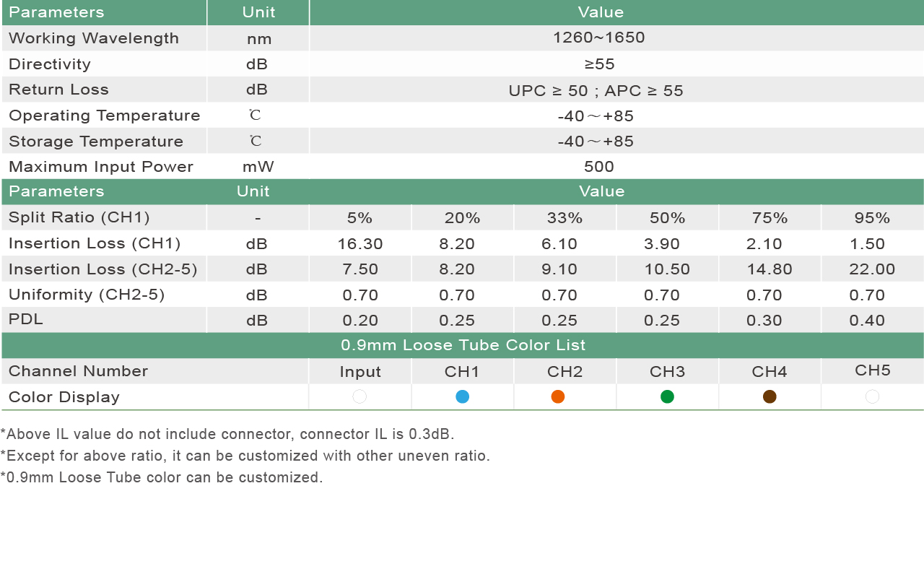Select the Maximum Input Power 500 value
This screenshot has width=924, height=569.
pyautogui.click(x=599, y=167)
